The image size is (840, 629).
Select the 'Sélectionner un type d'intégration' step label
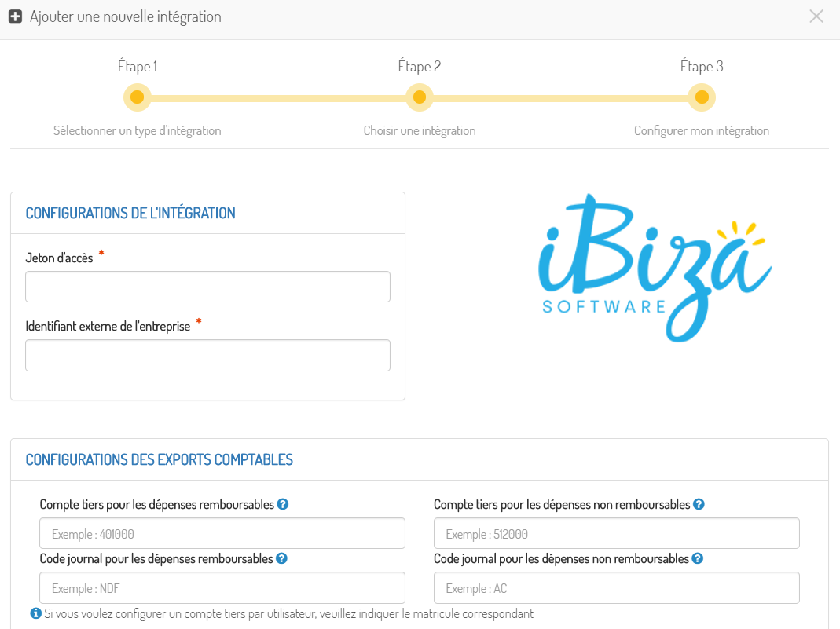tap(138, 130)
